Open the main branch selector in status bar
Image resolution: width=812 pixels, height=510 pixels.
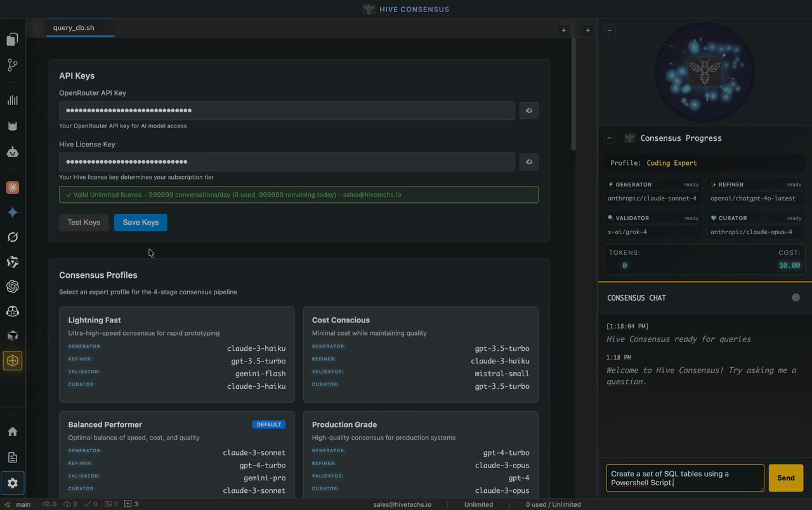coord(19,504)
